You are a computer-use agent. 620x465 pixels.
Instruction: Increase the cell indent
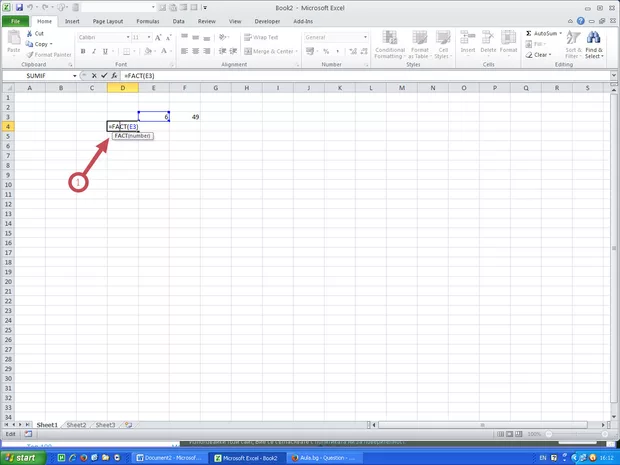233,51
